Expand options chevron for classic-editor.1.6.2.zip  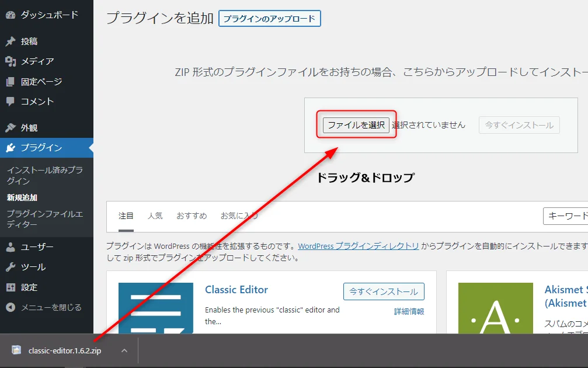point(124,350)
